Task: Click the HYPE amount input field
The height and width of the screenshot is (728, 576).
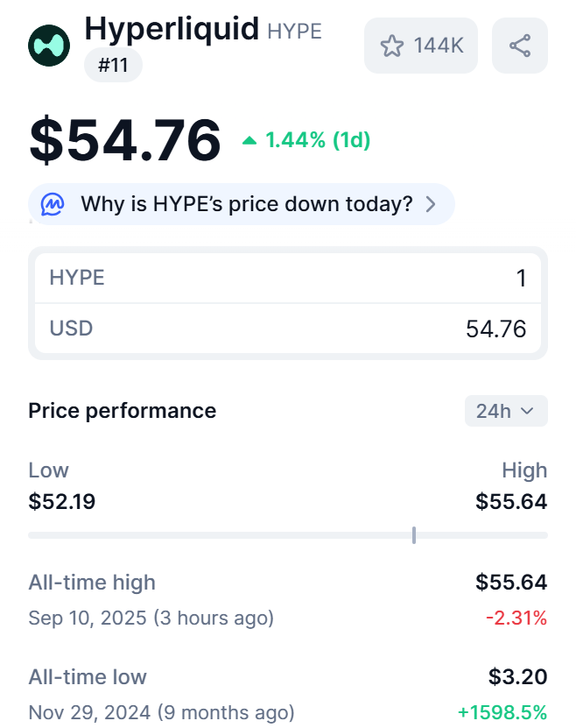Action: click(x=288, y=279)
